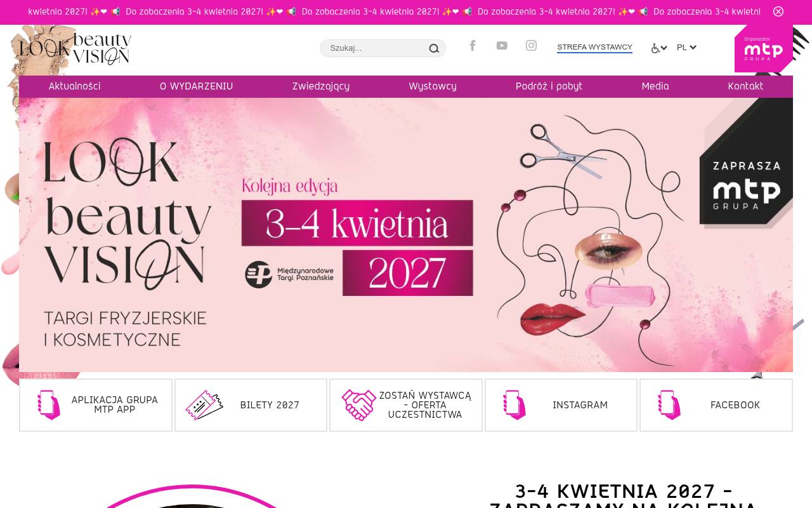Open the Facebook icon in header
This screenshot has width=812, height=508.
coord(473,45)
